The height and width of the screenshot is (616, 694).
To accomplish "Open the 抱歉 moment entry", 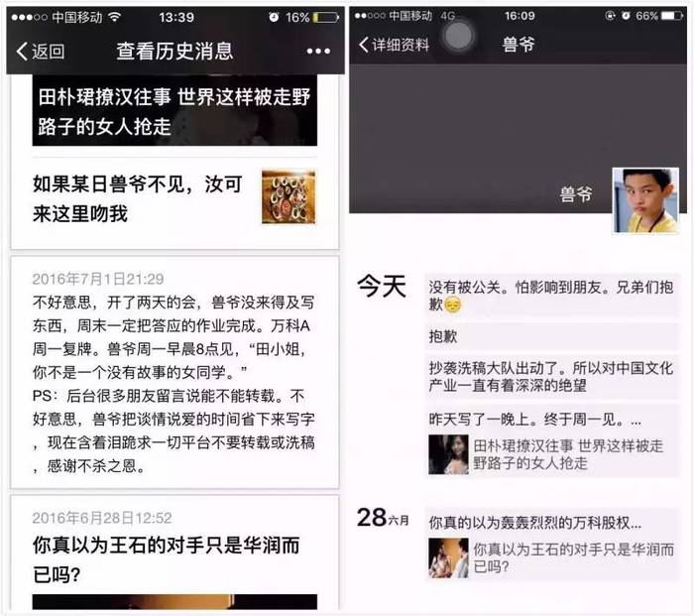I will point(551,336).
